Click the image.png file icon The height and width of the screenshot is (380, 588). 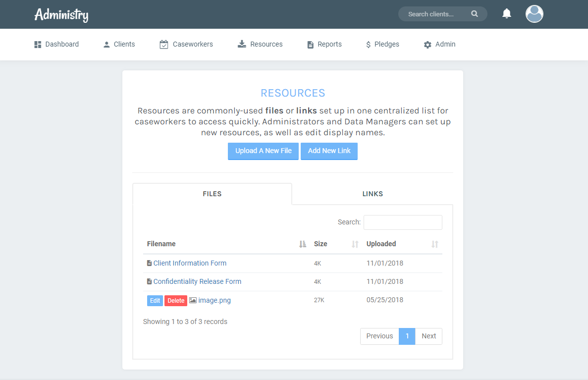click(193, 300)
